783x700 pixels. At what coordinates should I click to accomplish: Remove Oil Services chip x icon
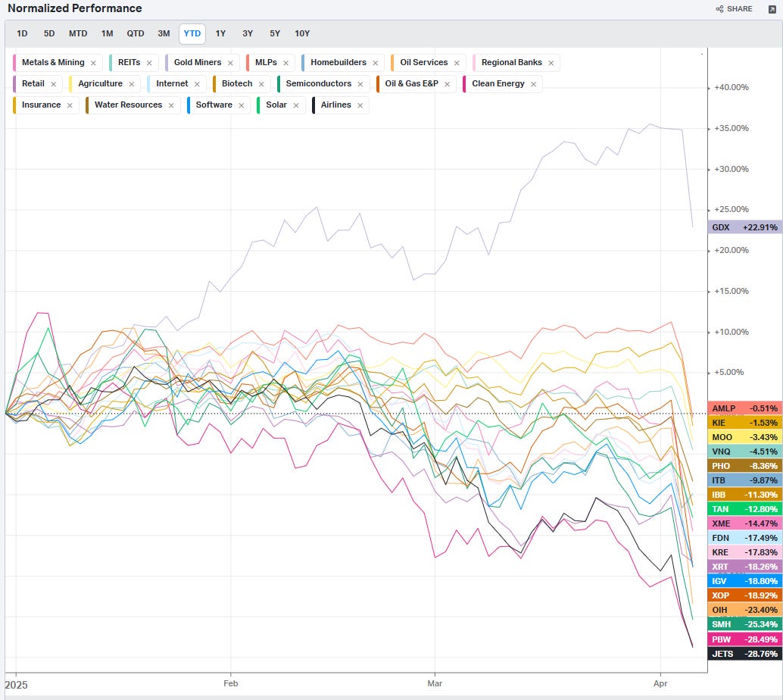[457, 63]
